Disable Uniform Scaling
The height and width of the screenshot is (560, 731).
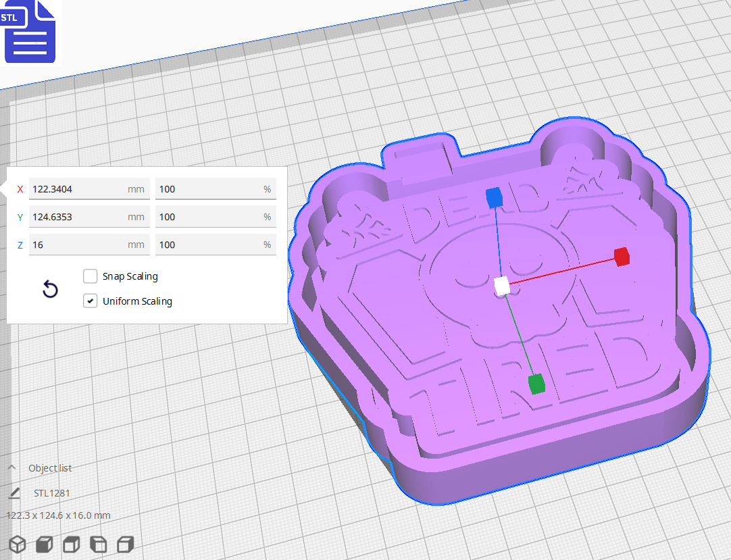click(x=90, y=301)
